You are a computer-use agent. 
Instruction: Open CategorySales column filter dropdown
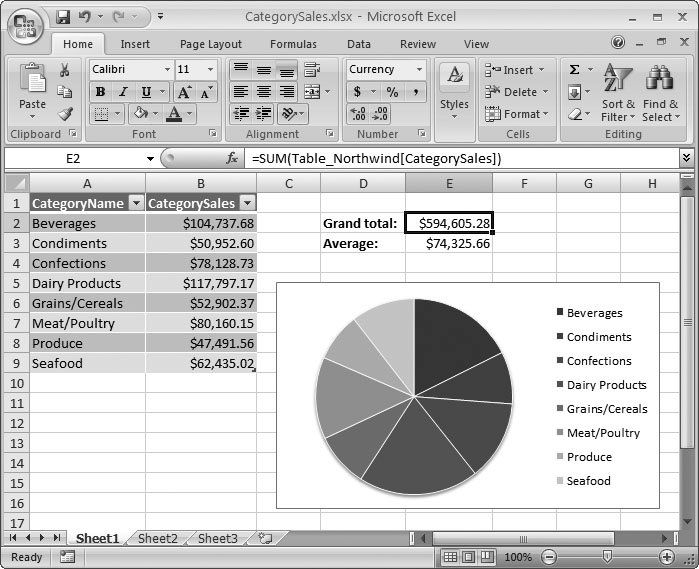pyautogui.click(x=247, y=203)
